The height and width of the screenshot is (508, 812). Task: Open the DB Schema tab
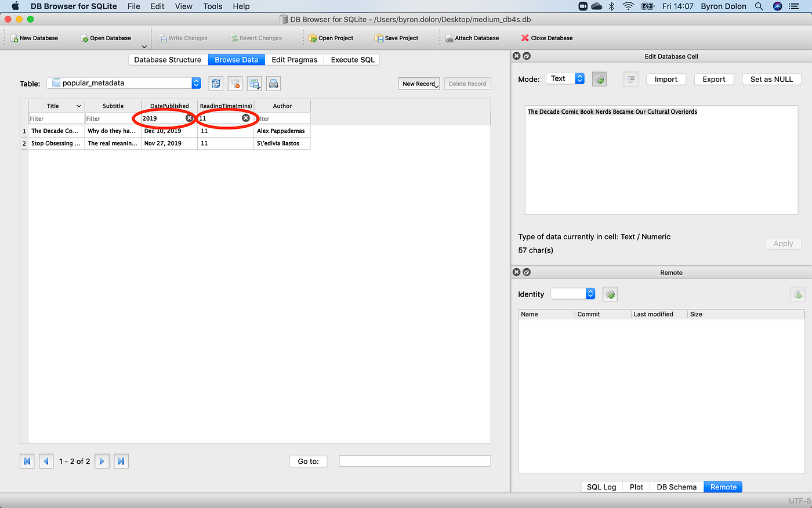[676, 487]
